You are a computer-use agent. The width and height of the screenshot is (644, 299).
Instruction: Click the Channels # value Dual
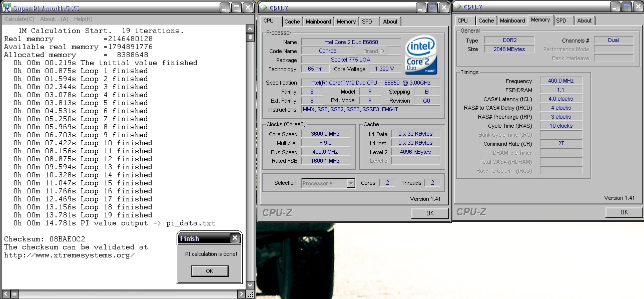[613, 40]
